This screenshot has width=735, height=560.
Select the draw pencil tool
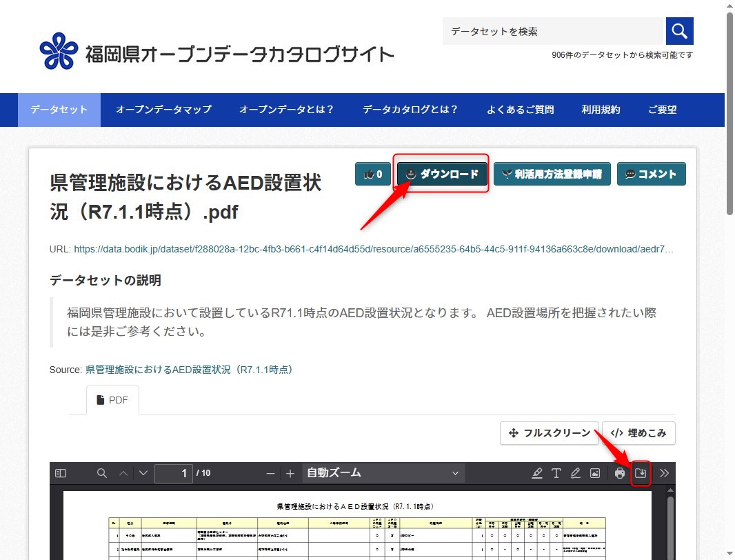point(576,473)
